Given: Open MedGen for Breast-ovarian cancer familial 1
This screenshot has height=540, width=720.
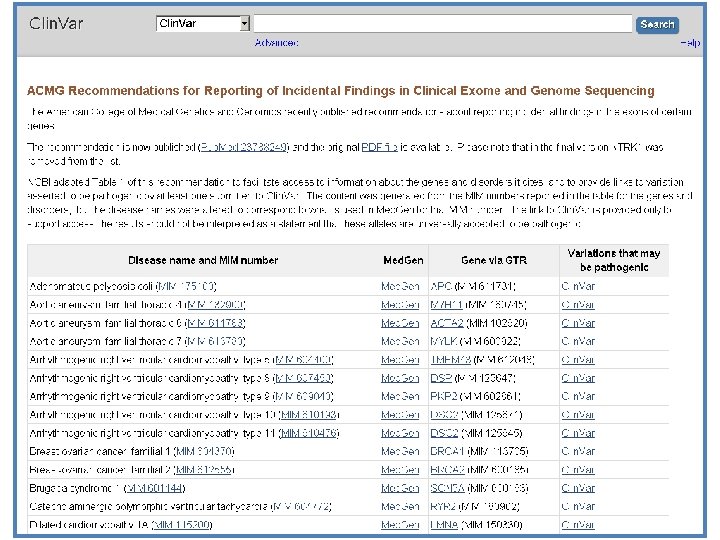Looking at the screenshot, I should 400,452.
